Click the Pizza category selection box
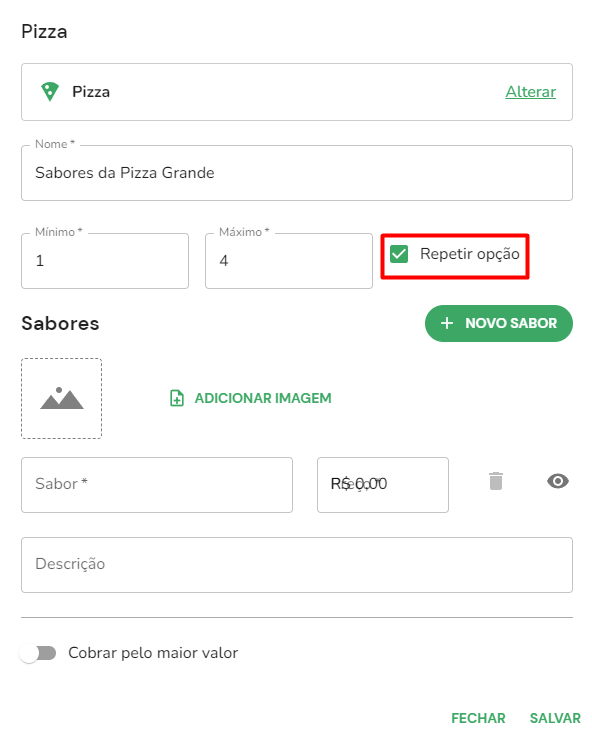This screenshot has height=741, width=592. [297, 92]
